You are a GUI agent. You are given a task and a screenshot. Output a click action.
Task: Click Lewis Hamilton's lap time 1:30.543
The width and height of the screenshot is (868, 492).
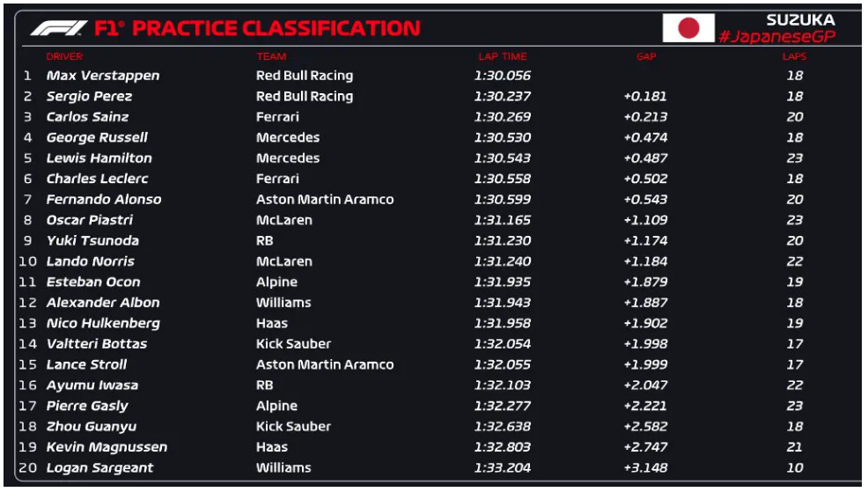(502, 158)
